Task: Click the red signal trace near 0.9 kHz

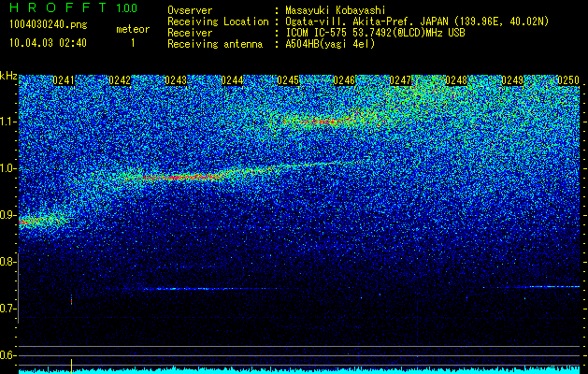Action: pos(30,223)
